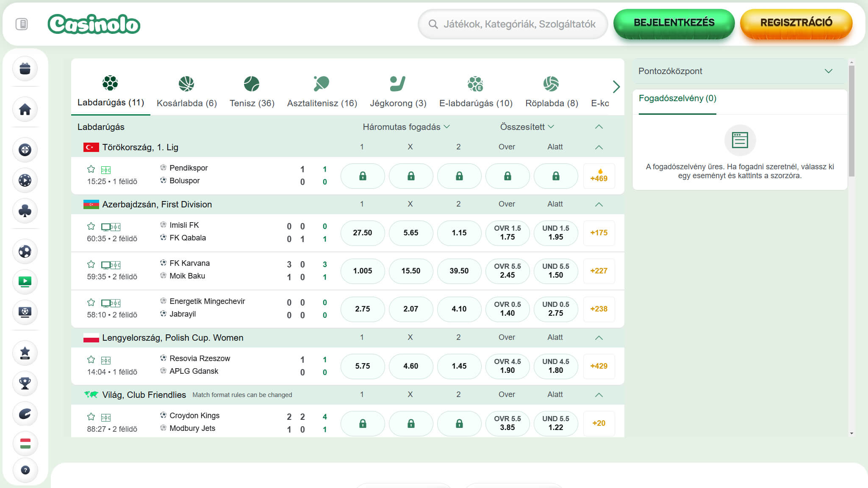Screen dimensions: 868x488
Task: Switch to the Röplabda (8) tab
Action: pos(552,91)
